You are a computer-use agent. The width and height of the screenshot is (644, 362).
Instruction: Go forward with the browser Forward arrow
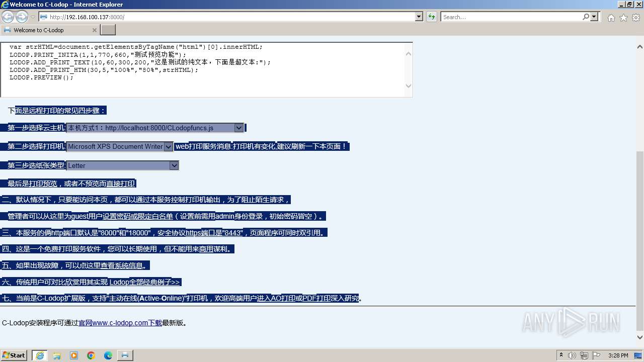pyautogui.click(x=22, y=17)
